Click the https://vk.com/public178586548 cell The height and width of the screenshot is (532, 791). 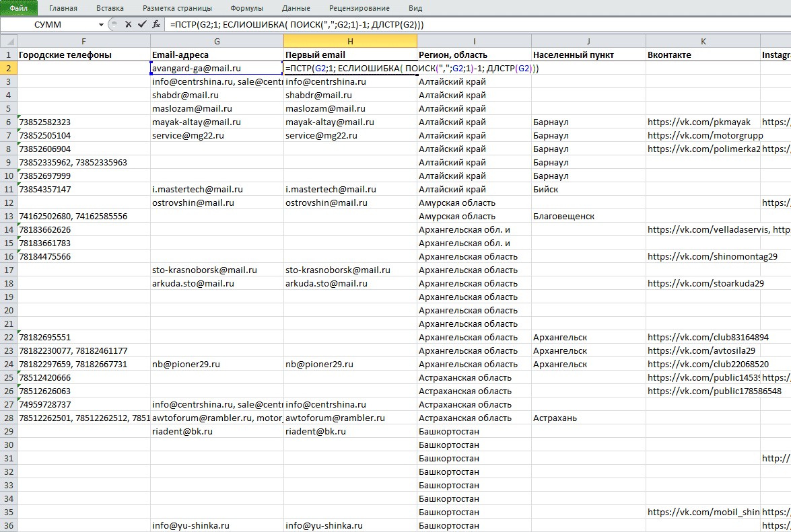[x=703, y=391]
